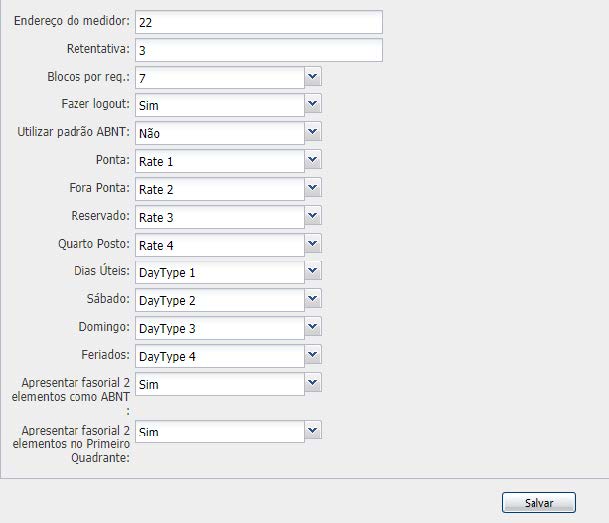Expand fasorial 2 elementos Primeiro Quadrante dropdown

click(313, 431)
